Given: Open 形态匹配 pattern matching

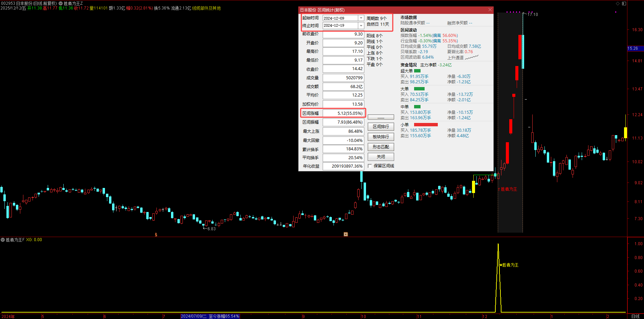Looking at the screenshot, I should click(381, 147).
